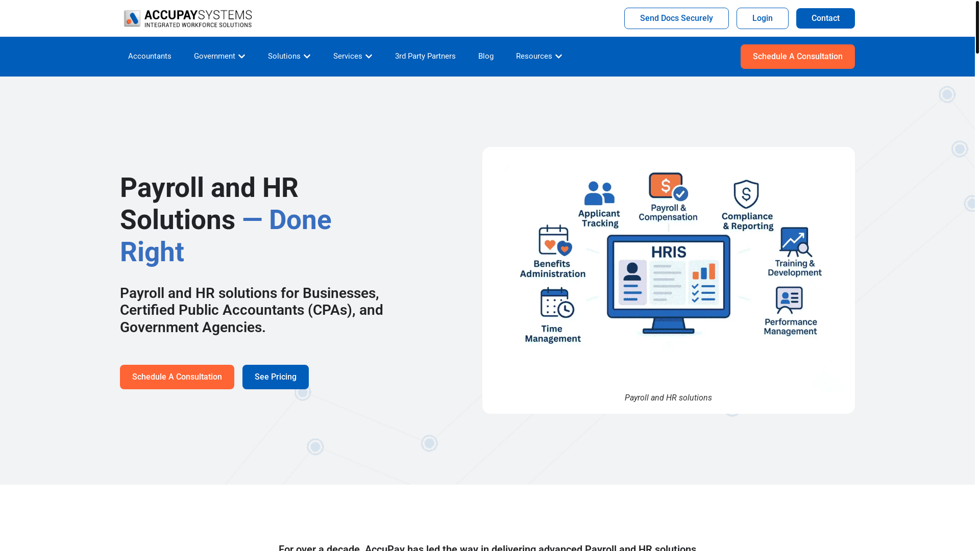Click the Performance Management certificate icon
Screen dimensions: 980x551
(x=789, y=300)
